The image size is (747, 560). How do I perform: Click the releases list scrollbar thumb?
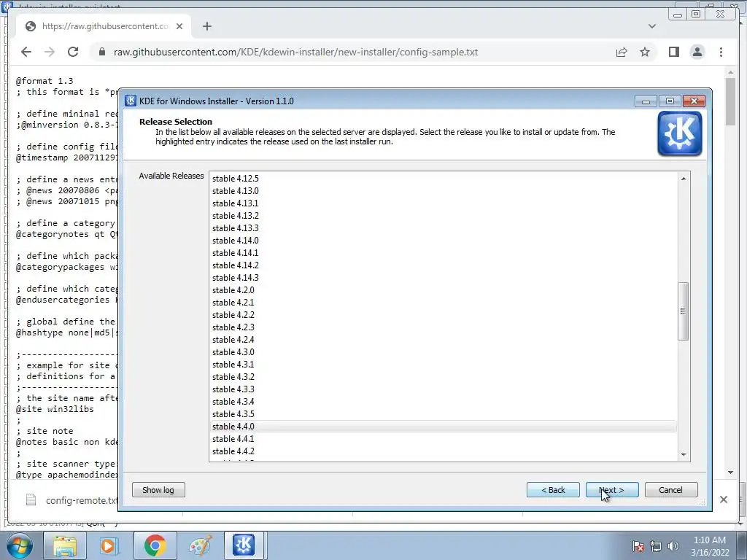(x=683, y=311)
